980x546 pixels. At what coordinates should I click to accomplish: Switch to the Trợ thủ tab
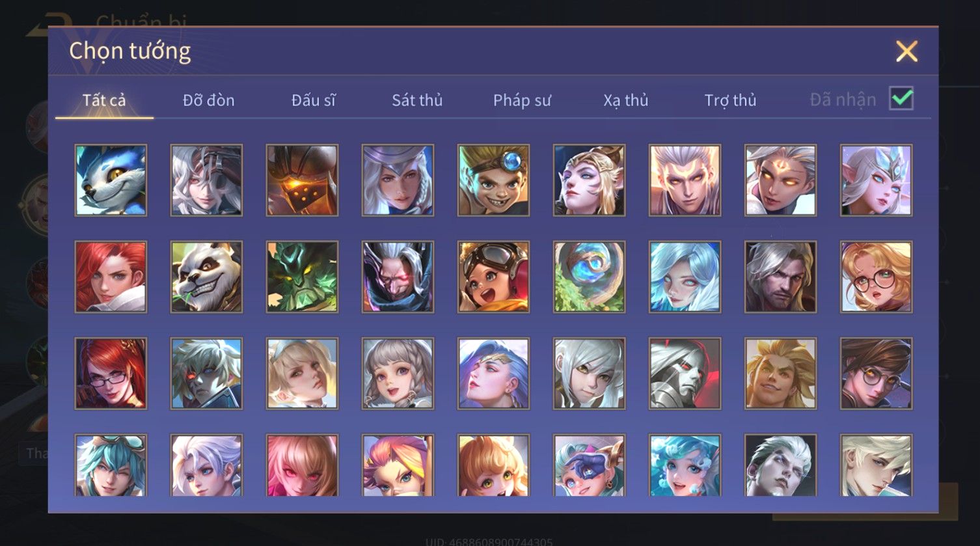point(730,100)
